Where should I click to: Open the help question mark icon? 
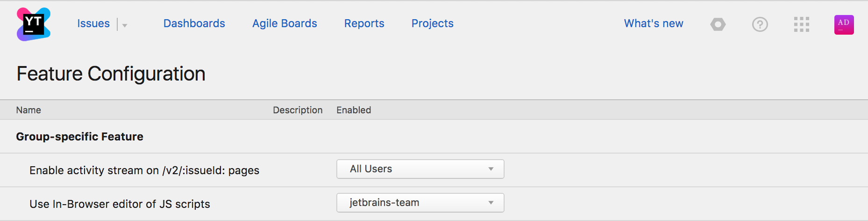click(x=760, y=24)
